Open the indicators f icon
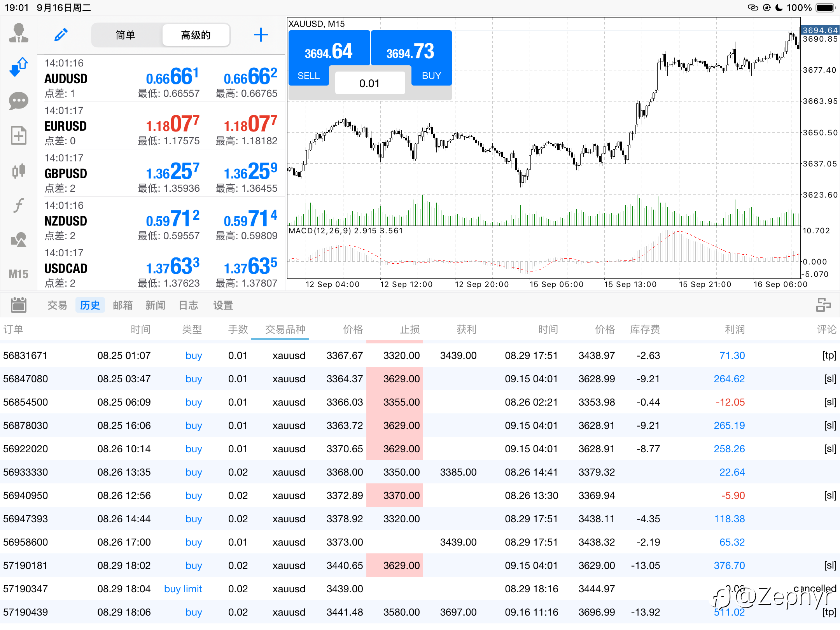840x630 pixels. click(18, 205)
